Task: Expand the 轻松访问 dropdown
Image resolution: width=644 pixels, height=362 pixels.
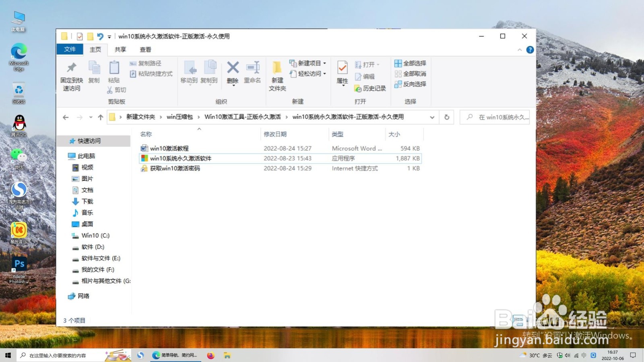Action: [324, 74]
